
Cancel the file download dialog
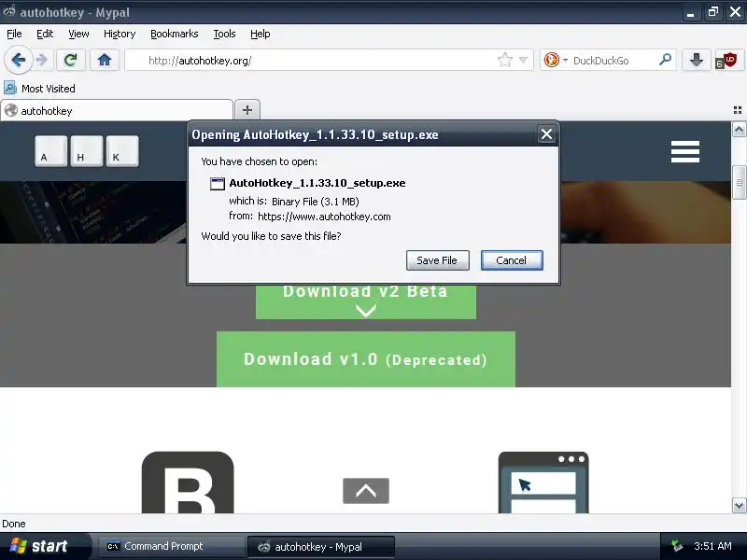pyautogui.click(x=512, y=260)
